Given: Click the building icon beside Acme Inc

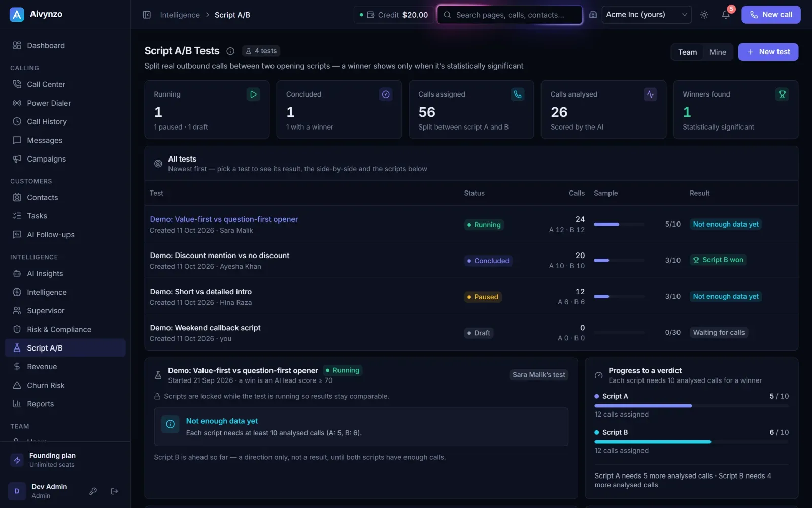Looking at the screenshot, I should 593,15.
